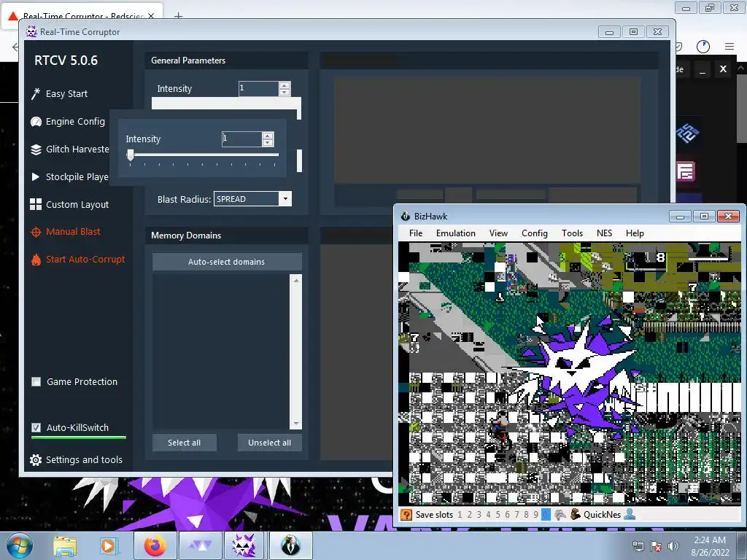Image resolution: width=747 pixels, height=560 pixels.
Task: Open BizHawk Help menu
Action: [x=635, y=233]
